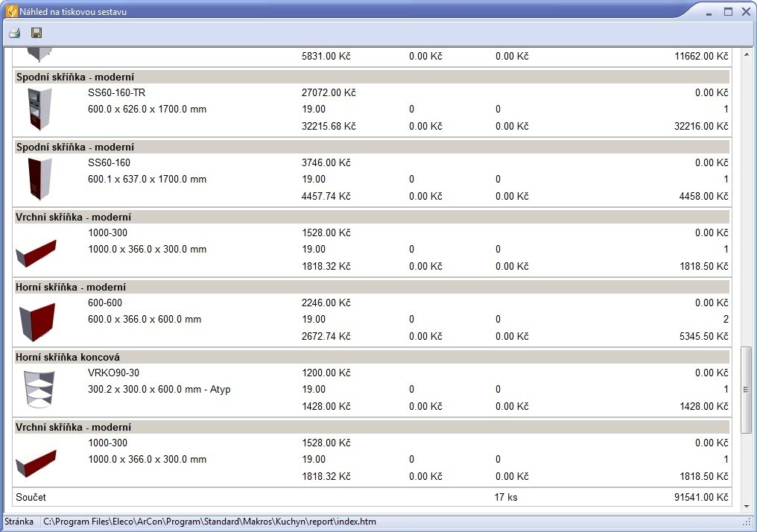Click the VRKO90-30 corner shelf thumbnail

(x=36, y=390)
